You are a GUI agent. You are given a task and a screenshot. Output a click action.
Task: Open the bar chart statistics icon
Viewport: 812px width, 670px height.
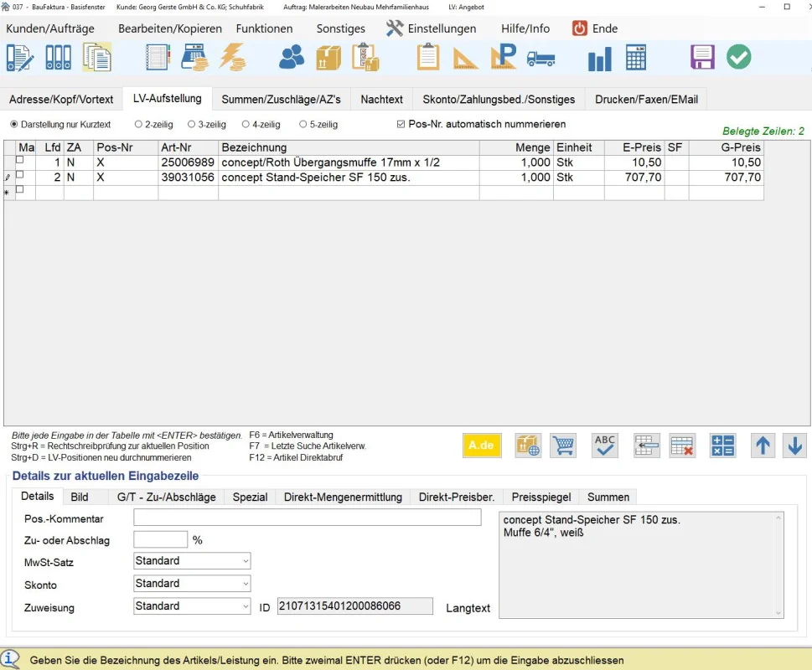(x=599, y=58)
